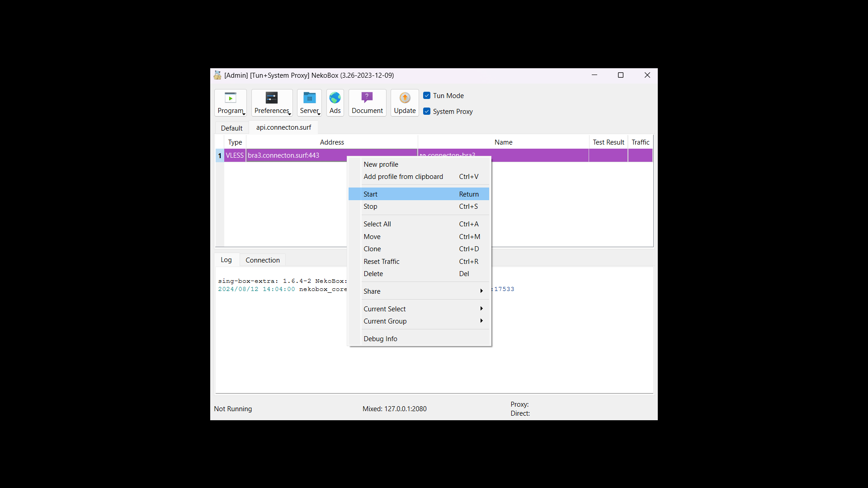Viewport: 868px width, 488px height.
Task: Open the Default group tab
Action: (231, 128)
